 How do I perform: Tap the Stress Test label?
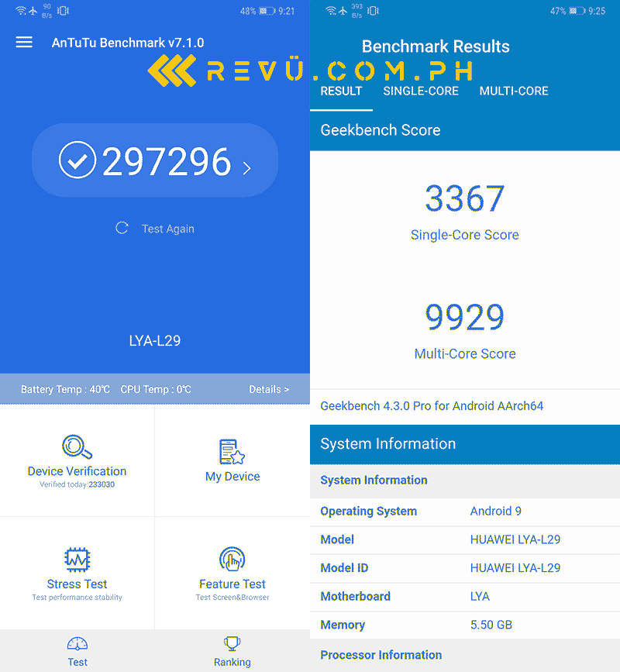77,584
